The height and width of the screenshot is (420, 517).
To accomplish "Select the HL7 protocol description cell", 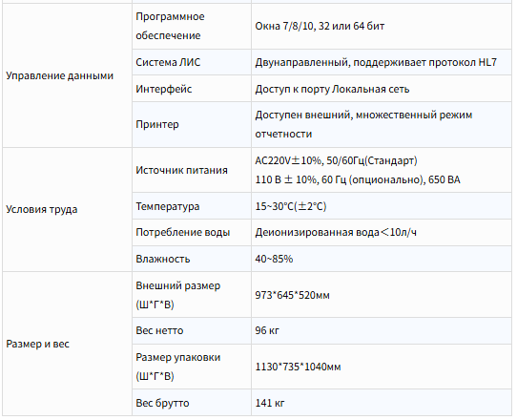I will tap(382, 62).
